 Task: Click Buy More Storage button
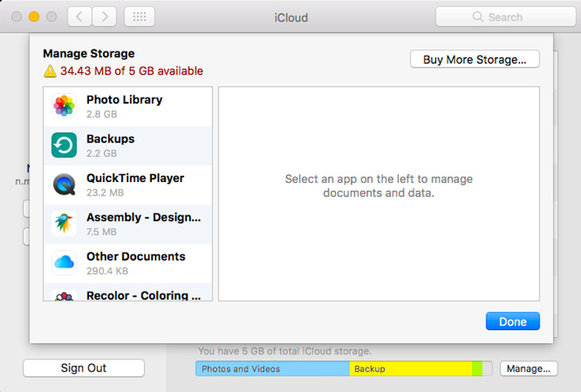474,60
